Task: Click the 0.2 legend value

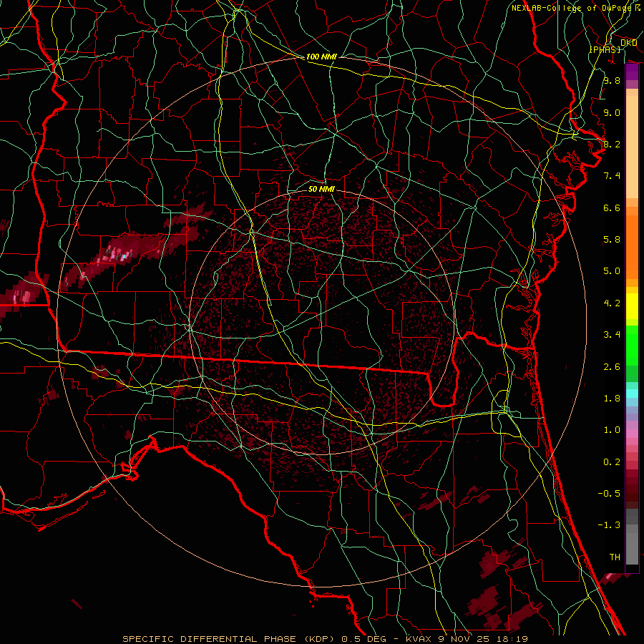Action: (x=612, y=462)
